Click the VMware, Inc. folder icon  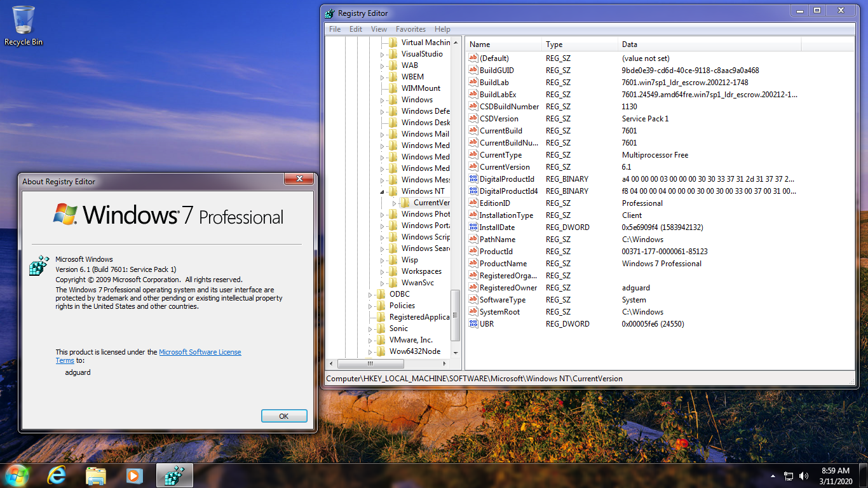[x=381, y=340]
